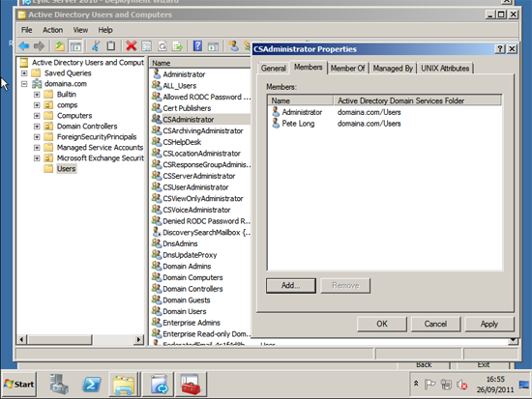532x399 pixels.
Task: Select the CSHelpDesk group
Action: 182,142
